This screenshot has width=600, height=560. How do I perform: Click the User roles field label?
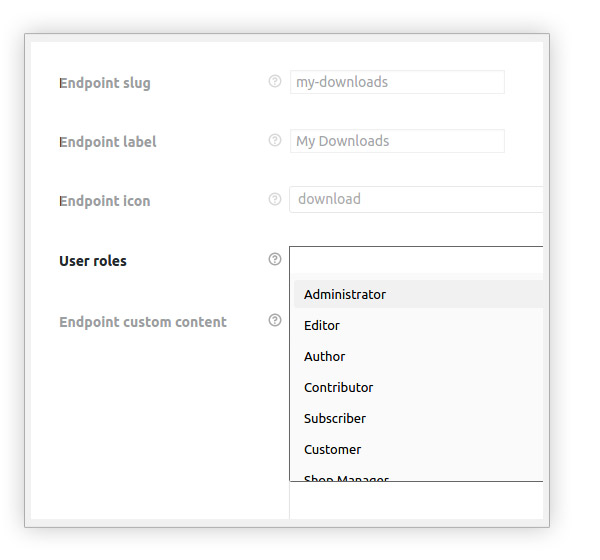click(x=93, y=261)
